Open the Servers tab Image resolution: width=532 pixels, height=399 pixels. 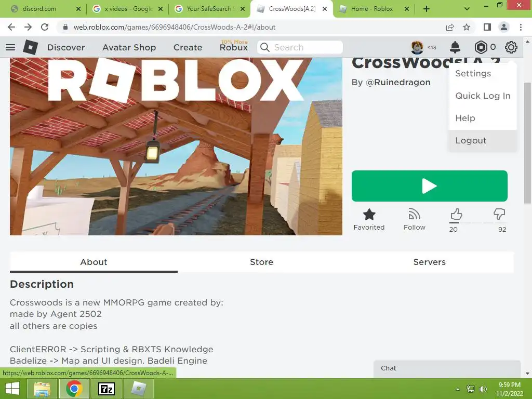pos(430,262)
